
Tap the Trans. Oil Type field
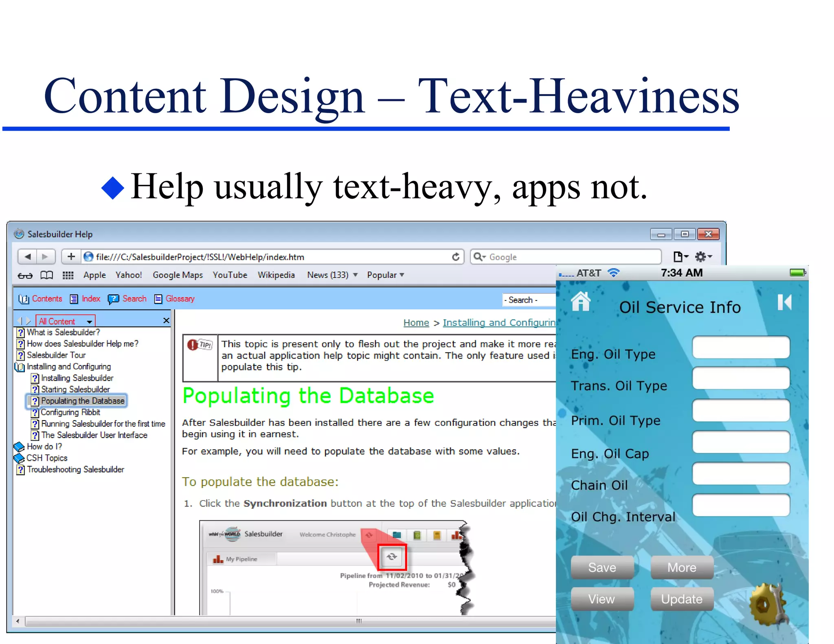(x=741, y=378)
